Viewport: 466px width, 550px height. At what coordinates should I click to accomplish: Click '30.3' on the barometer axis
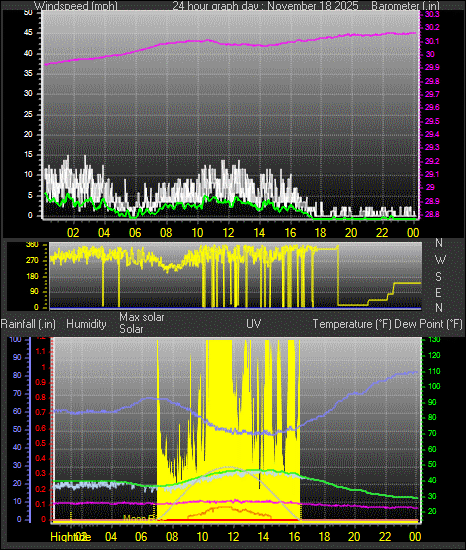(432, 14)
